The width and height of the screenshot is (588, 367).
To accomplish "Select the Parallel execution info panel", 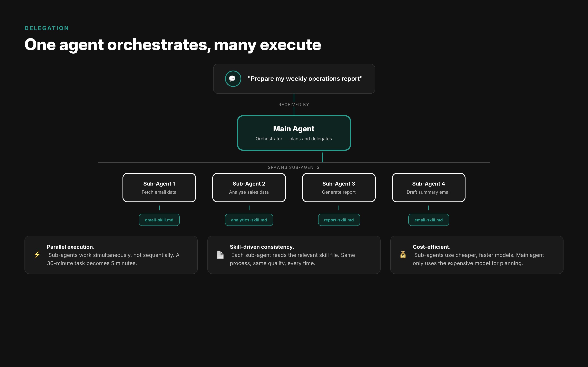I will pyautogui.click(x=111, y=255).
